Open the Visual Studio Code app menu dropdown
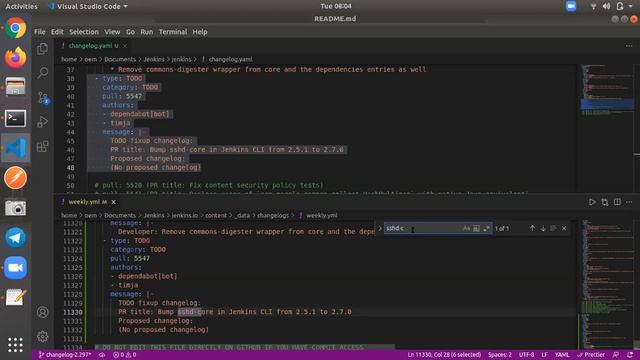Image resolution: width=640 pixels, height=360 pixels. [x=87, y=6]
